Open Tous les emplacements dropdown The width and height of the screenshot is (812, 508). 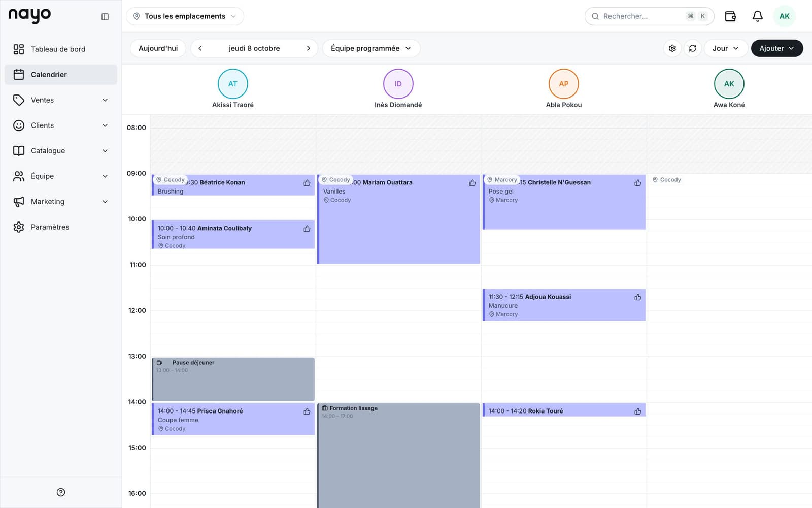(x=185, y=16)
